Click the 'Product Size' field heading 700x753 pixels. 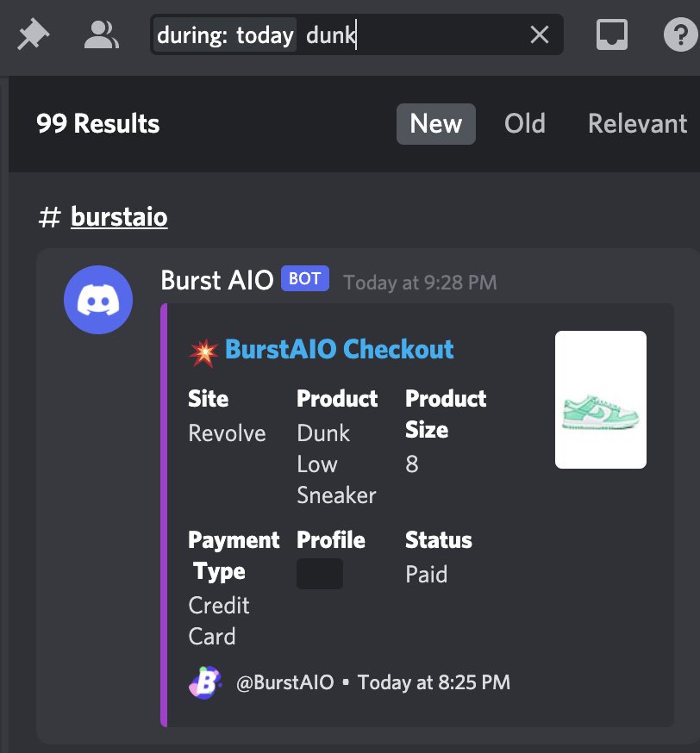[x=446, y=414]
